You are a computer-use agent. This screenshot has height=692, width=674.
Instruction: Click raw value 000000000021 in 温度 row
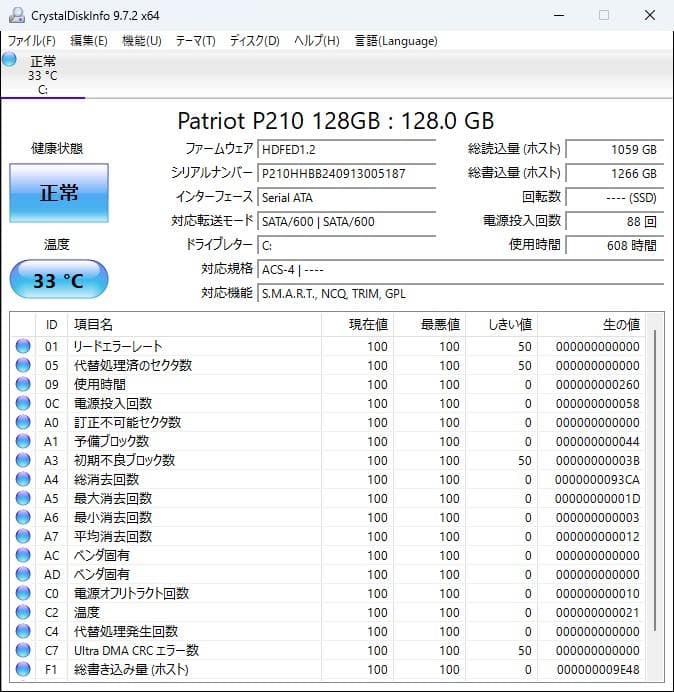[x=598, y=613]
